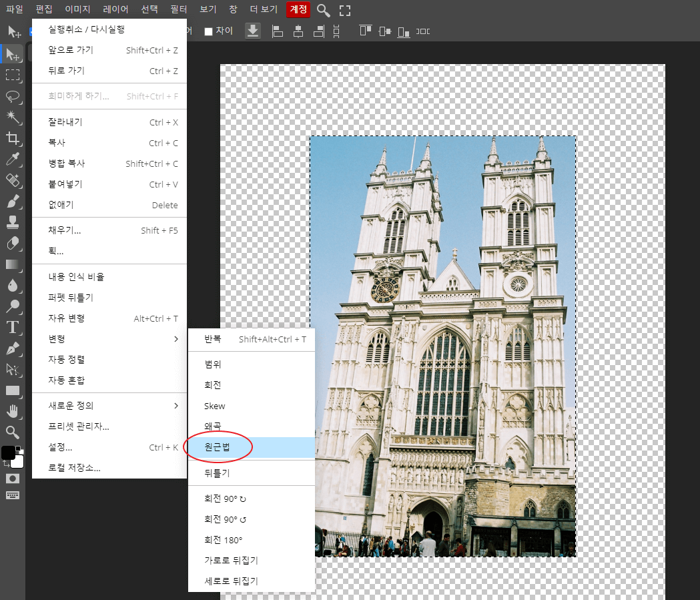The image size is (700, 600).
Task: Open the 보기 menu
Action: click(208, 9)
